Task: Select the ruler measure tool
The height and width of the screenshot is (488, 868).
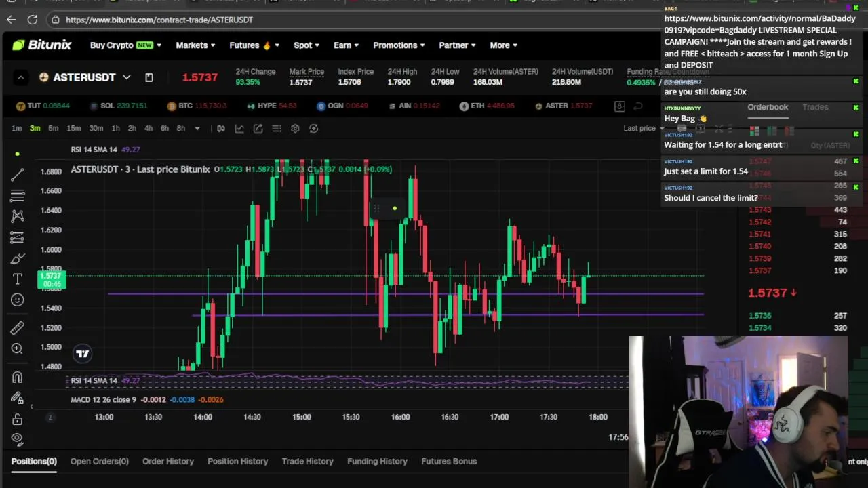Action: pos(18,328)
